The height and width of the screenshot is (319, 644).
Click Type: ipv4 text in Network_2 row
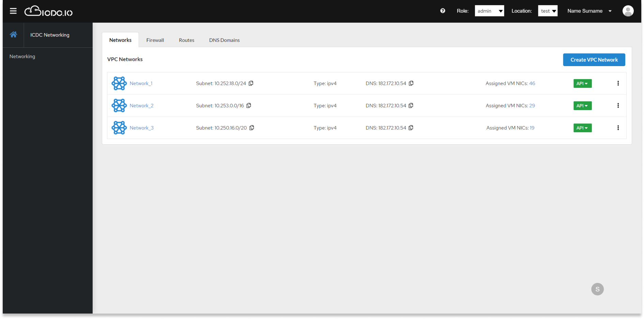325,106
